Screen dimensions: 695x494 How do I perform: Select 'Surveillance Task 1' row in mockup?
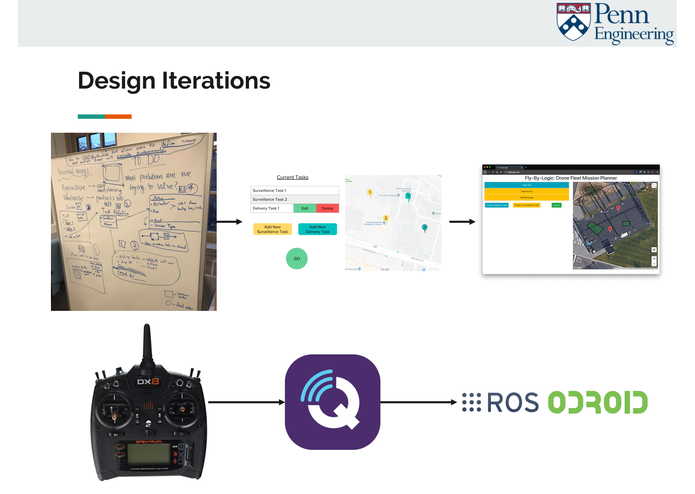point(295,191)
